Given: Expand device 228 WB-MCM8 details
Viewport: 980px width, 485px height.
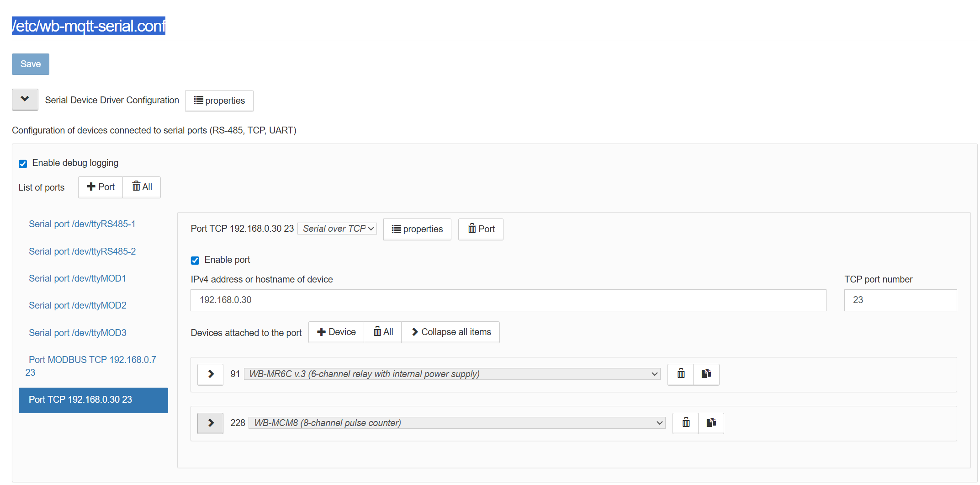Looking at the screenshot, I should point(211,423).
